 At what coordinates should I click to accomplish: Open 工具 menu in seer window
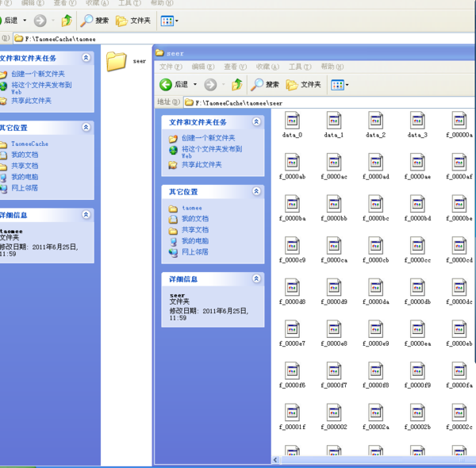tap(300, 67)
